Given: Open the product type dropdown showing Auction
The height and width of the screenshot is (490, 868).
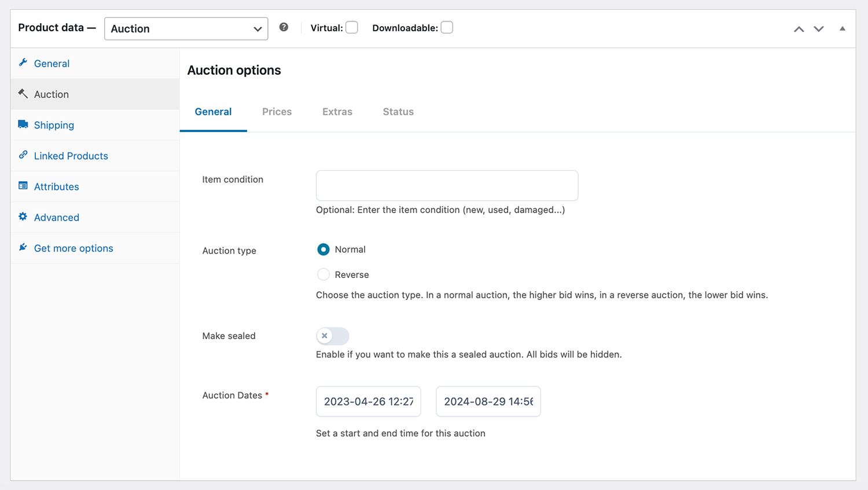Looking at the screenshot, I should click(x=186, y=28).
